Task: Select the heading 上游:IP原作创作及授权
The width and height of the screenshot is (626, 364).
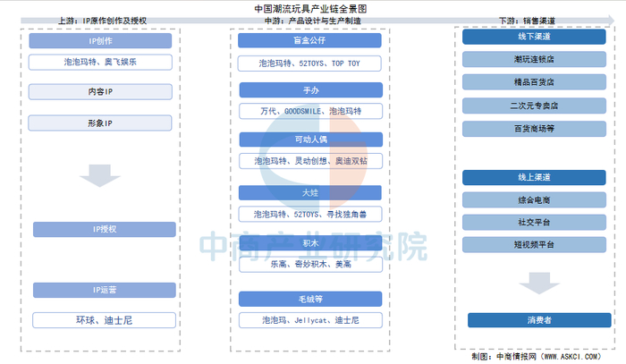Action: 103,21
